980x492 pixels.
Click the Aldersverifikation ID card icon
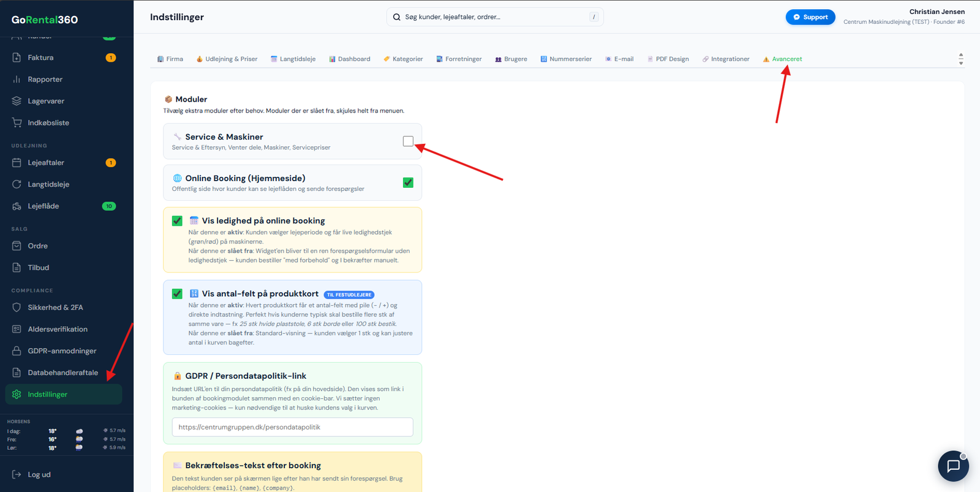[x=17, y=329]
